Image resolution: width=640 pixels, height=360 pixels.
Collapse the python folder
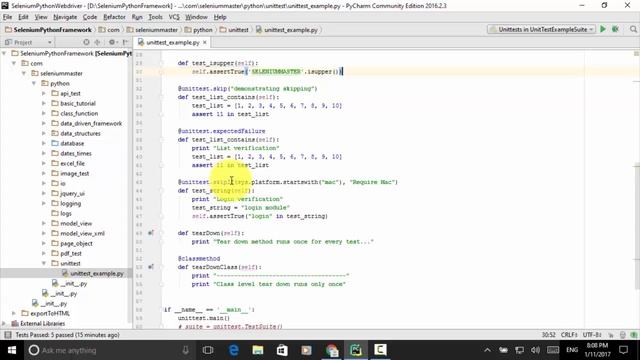pos(34,83)
